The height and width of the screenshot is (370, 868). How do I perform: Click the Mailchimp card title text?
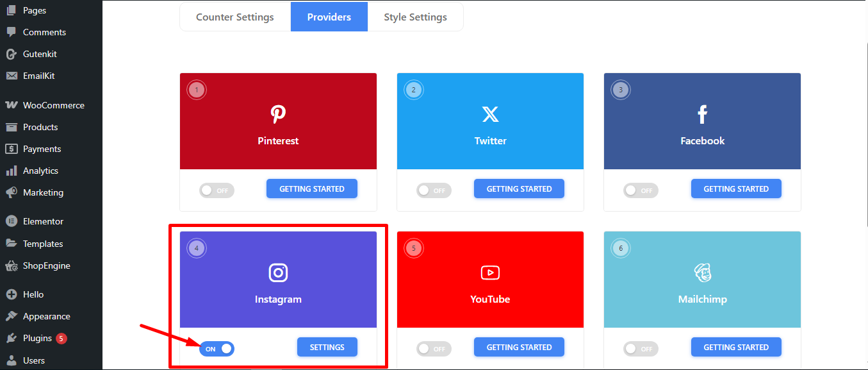pos(702,299)
